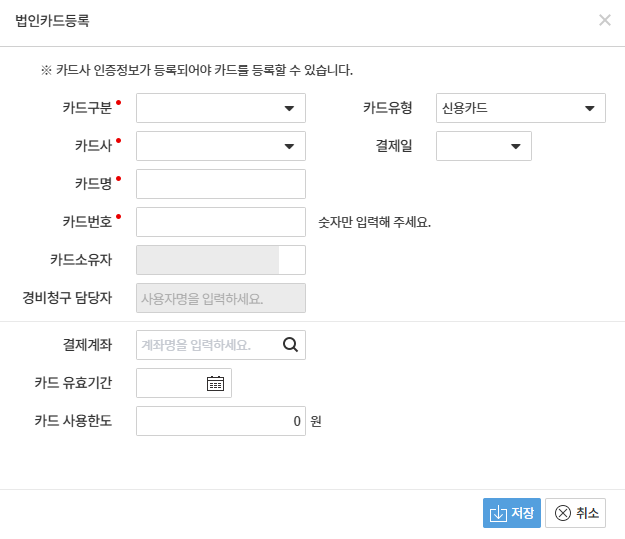
Task: Open the calendar icon for 카드 유효기간
Action: (x=215, y=383)
